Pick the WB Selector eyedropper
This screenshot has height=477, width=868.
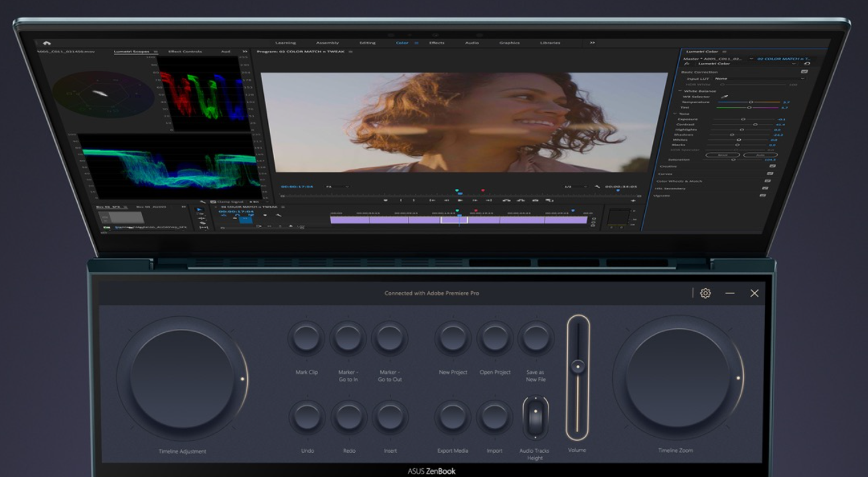(x=723, y=96)
